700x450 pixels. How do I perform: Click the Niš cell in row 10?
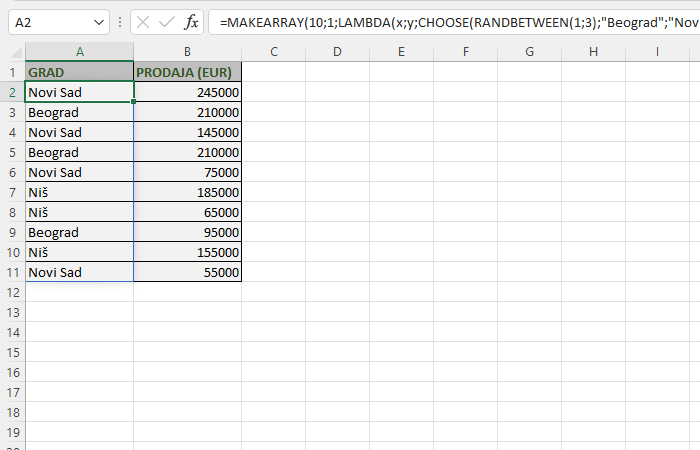(x=79, y=252)
